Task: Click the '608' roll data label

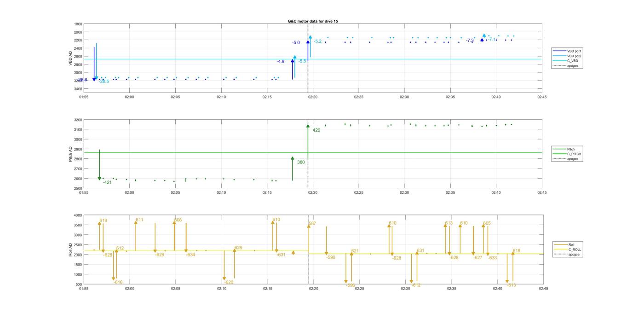Action: coord(178,220)
